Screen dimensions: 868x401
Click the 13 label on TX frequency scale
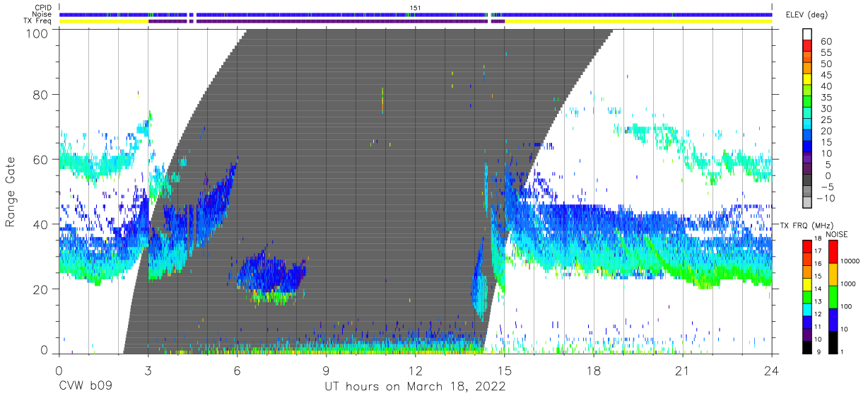pyautogui.click(x=819, y=301)
